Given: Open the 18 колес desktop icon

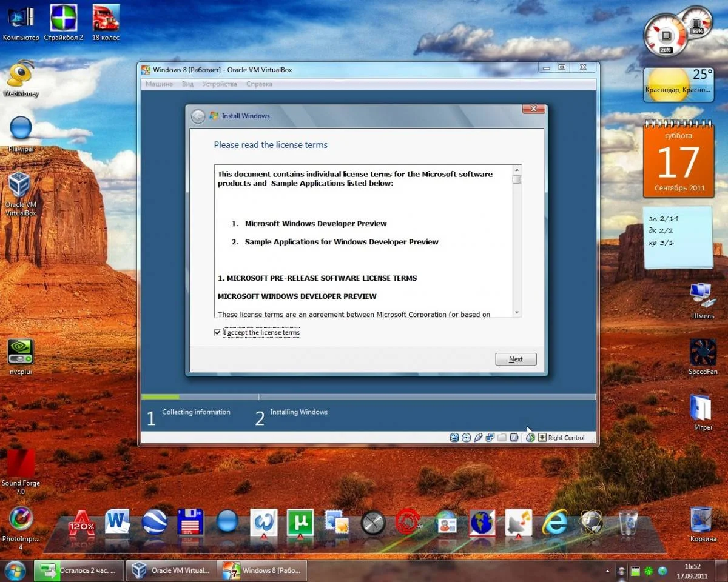Looking at the screenshot, I should (x=106, y=23).
